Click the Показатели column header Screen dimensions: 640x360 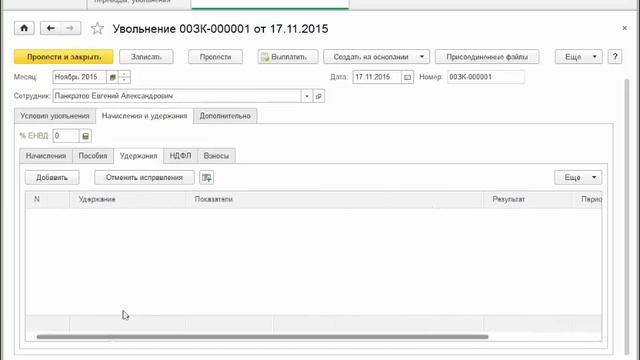tap(335, 200)
